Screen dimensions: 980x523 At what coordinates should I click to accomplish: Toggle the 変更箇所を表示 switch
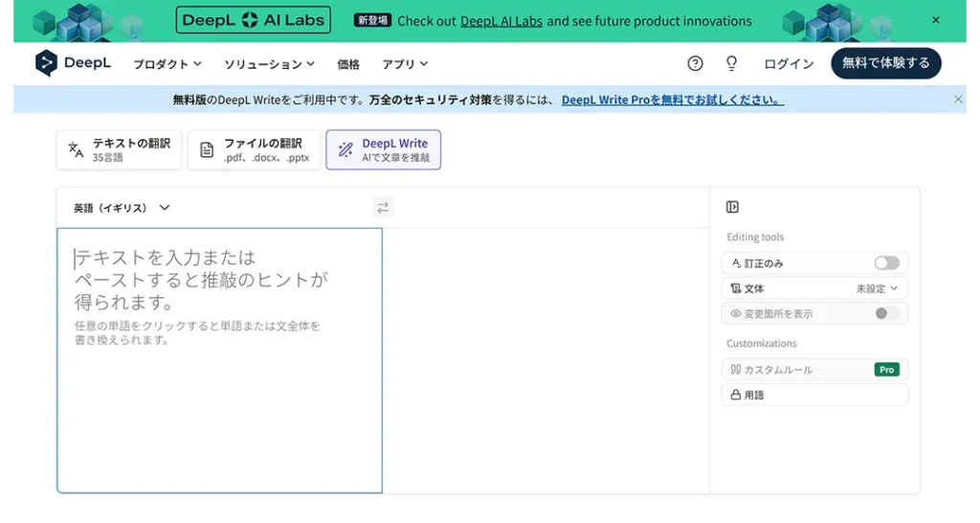pyautogui.click(x=886, y=313)
